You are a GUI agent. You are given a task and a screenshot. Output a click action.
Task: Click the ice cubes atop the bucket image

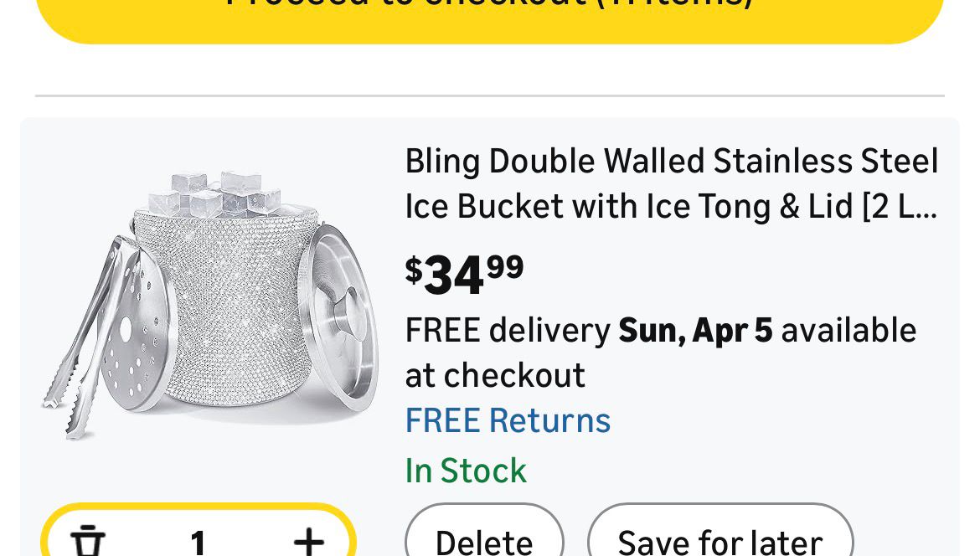coord(219,194)
